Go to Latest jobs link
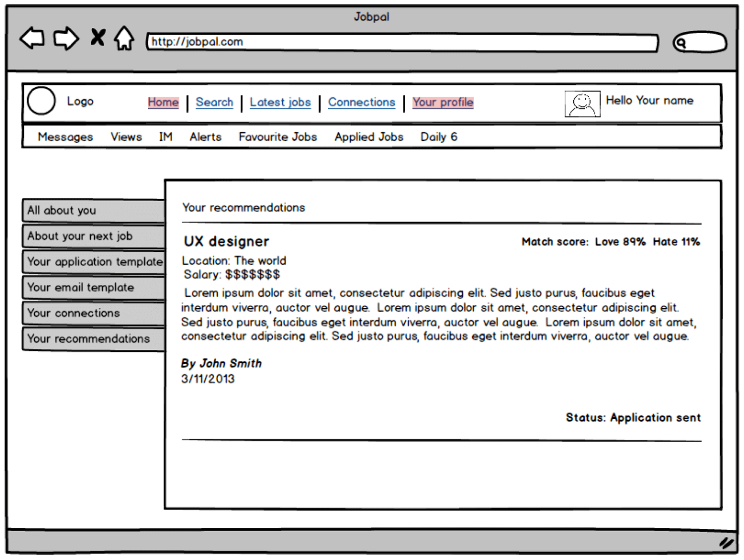 [280, 102]
